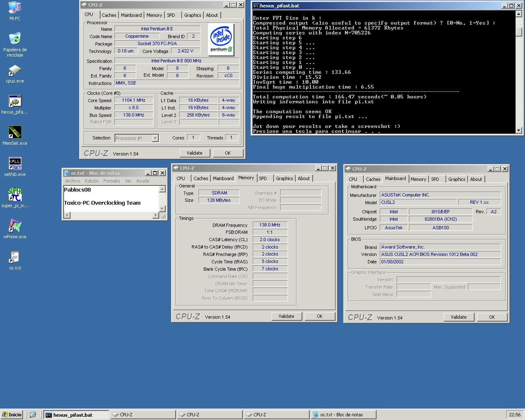Expand the Processor #1 selection dropdown

click(155, 138)
